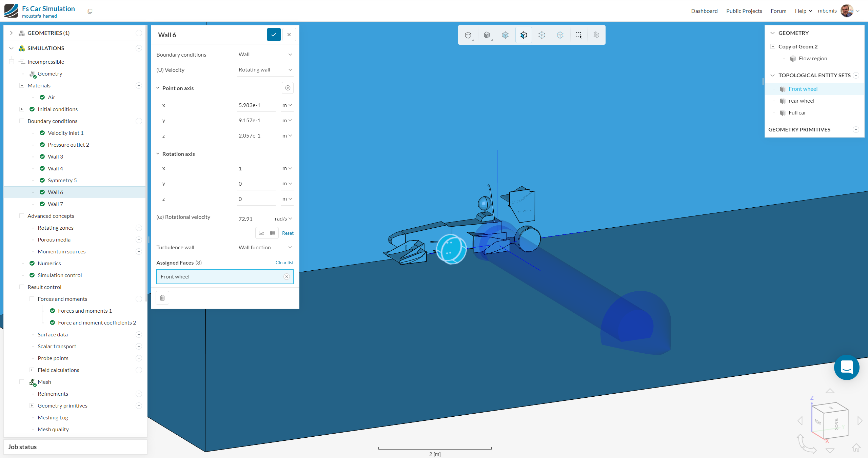Pick the point on axis from the model
The image size is (868, 458).
tap(288, 88)
